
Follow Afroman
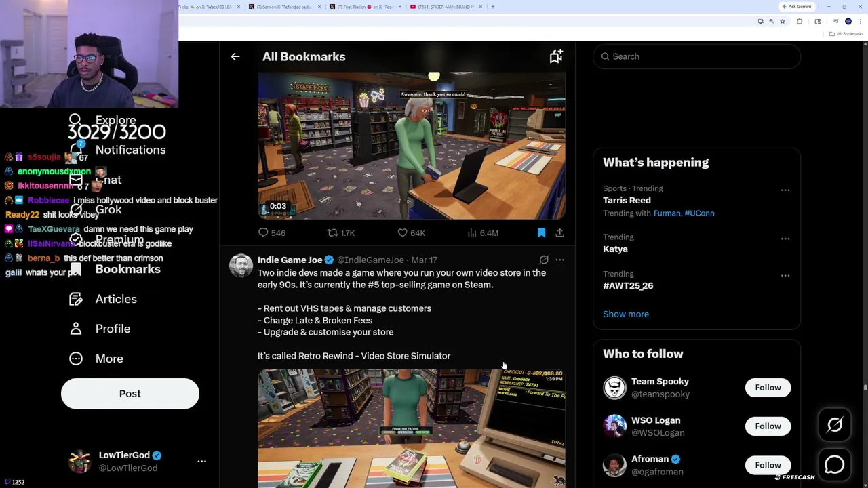768,465
